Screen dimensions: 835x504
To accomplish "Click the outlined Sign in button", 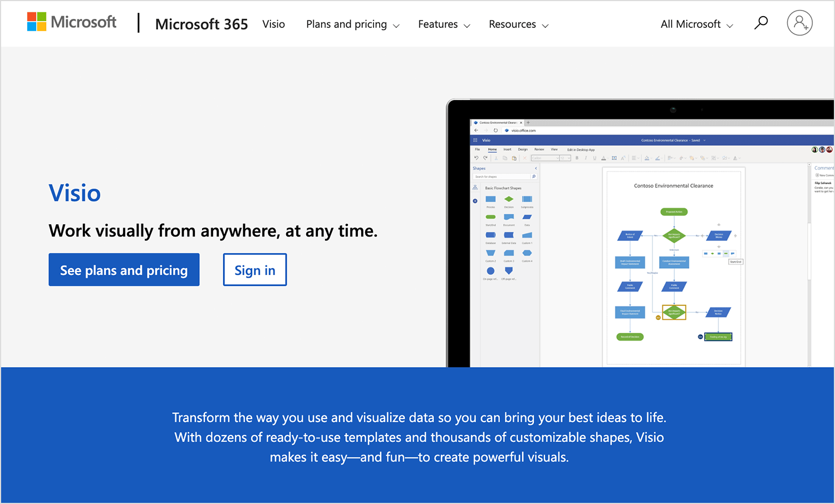I will point(255,270).
